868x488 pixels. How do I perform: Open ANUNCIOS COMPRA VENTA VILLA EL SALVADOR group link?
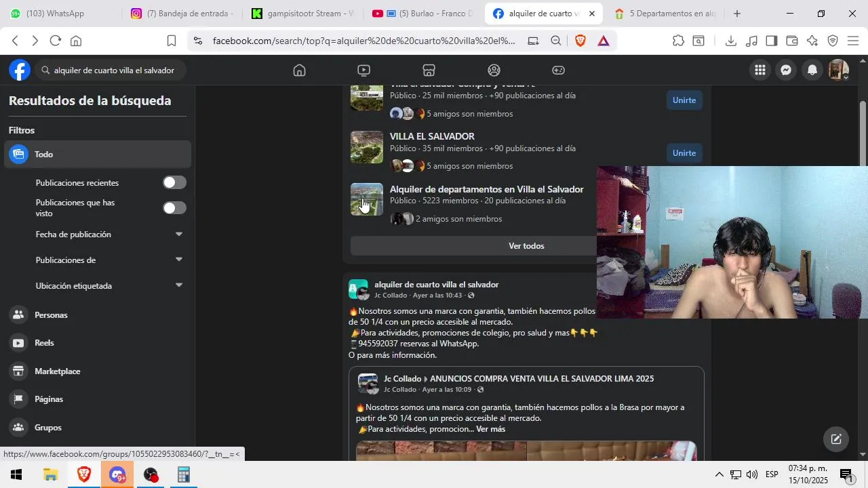(542, 379)
